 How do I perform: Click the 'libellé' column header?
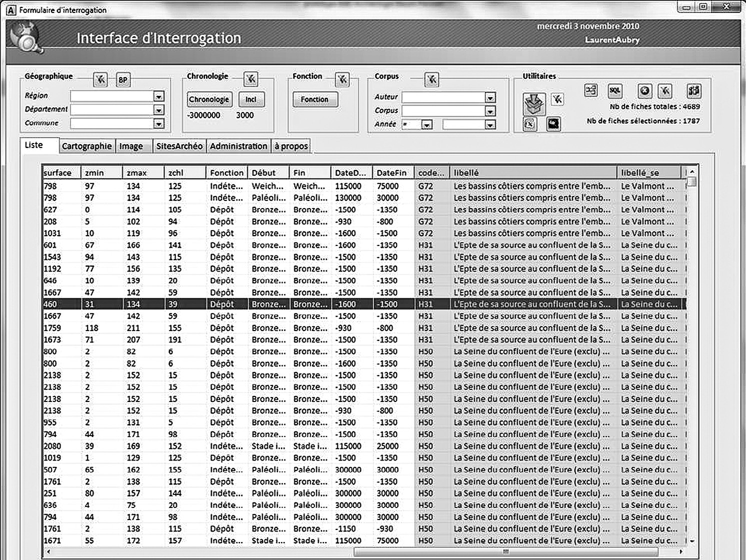point(533,172)
